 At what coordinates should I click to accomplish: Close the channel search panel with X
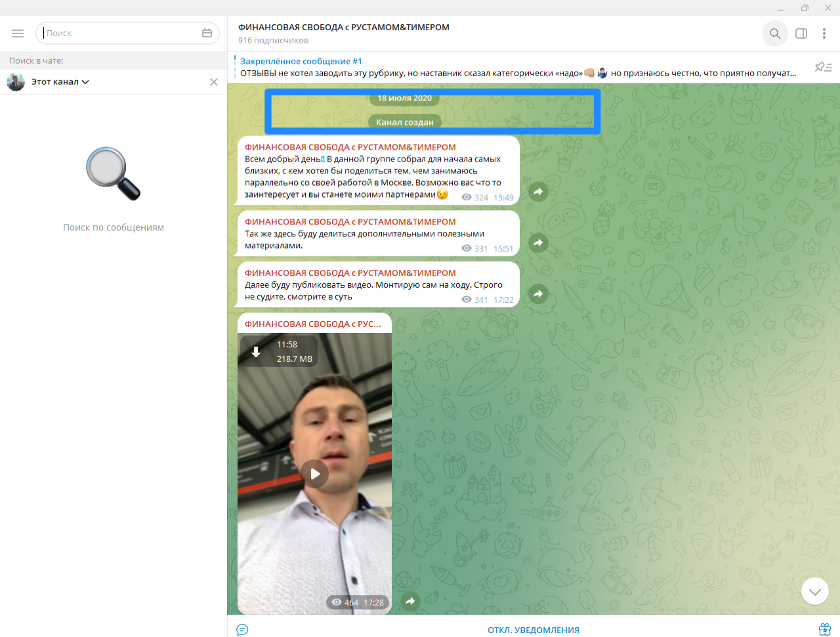coord(213,81)
